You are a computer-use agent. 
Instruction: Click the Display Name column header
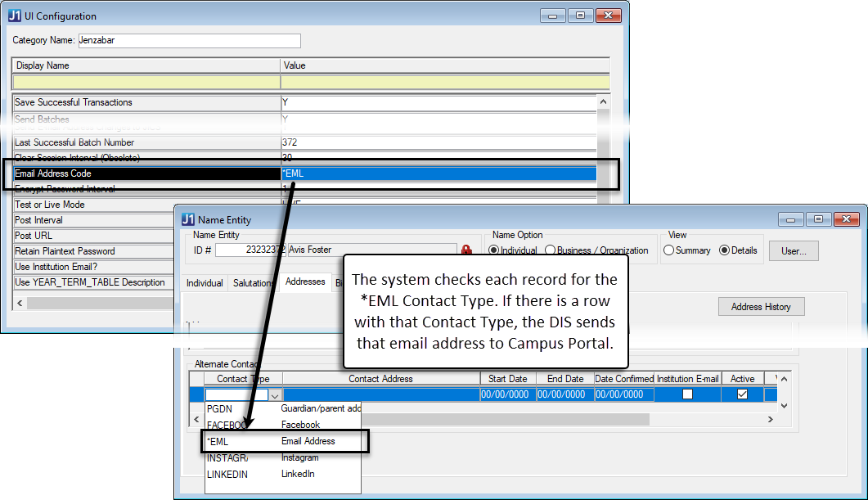[x=146, y=65]
